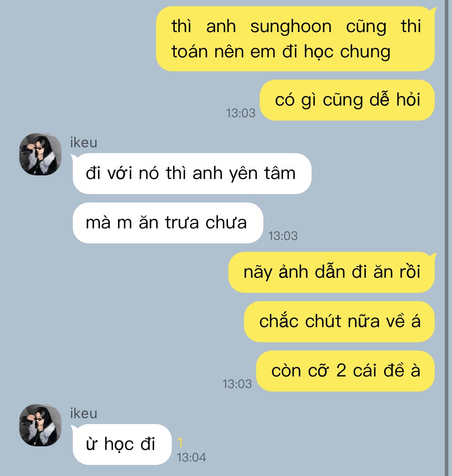
Task: Open ikeu's profile photo beside 'ừ học đi'
Action: tap(41, 425)
